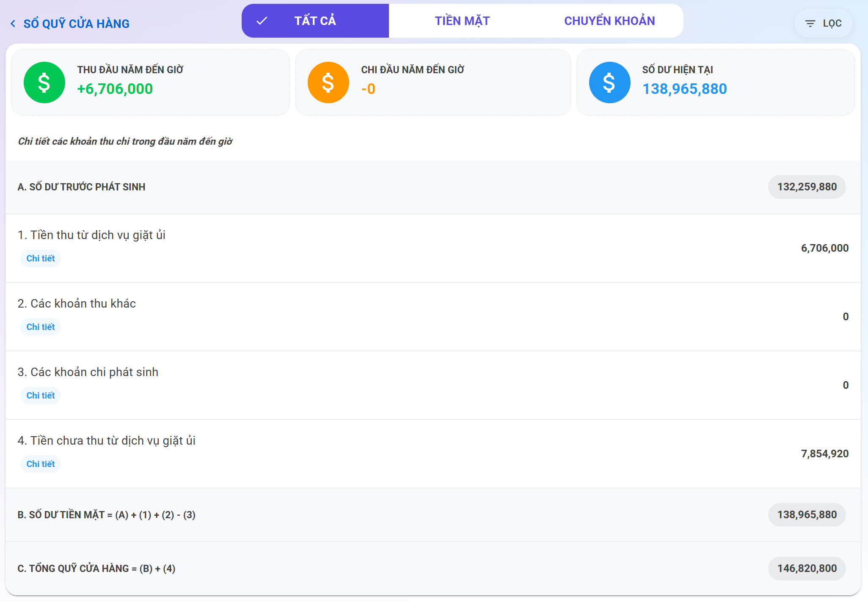Click the green dollar income icon
The height and width of the screenshot is (602, 868).
44,82
